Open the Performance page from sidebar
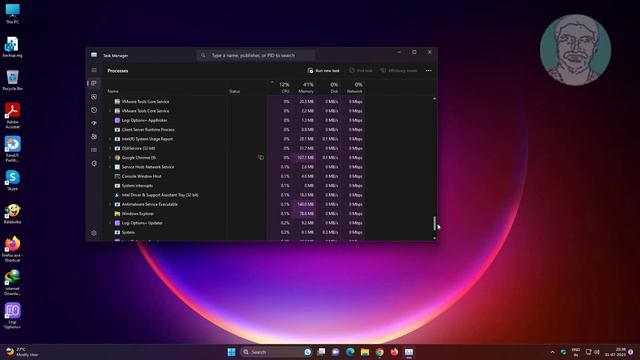Screen dimensions: 640x360 94,97
